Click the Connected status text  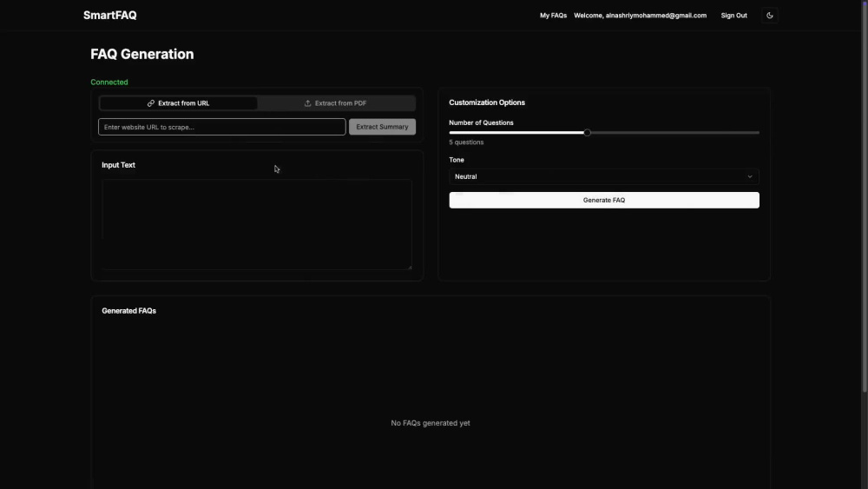[x=109, y=82]
